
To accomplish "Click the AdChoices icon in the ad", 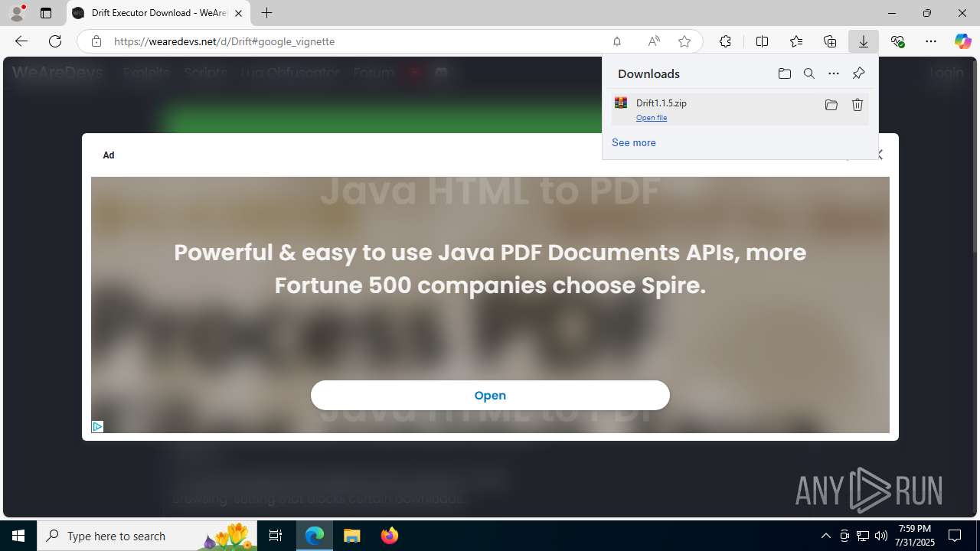I will (x=97, y=426).
